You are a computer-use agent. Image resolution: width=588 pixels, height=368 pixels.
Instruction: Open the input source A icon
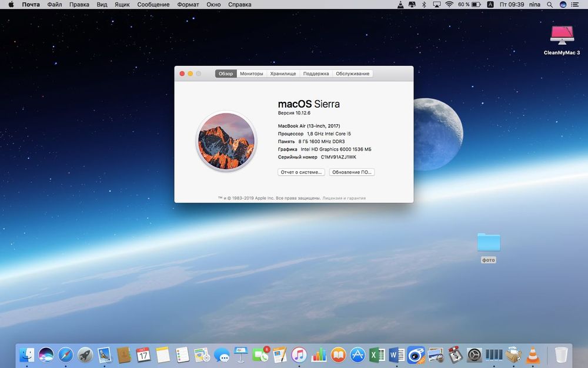coord(490,5)
